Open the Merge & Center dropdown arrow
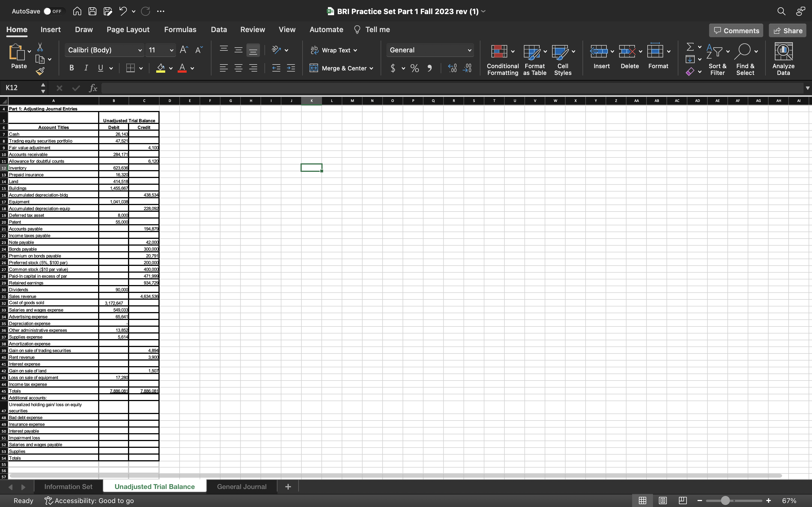 371,68
